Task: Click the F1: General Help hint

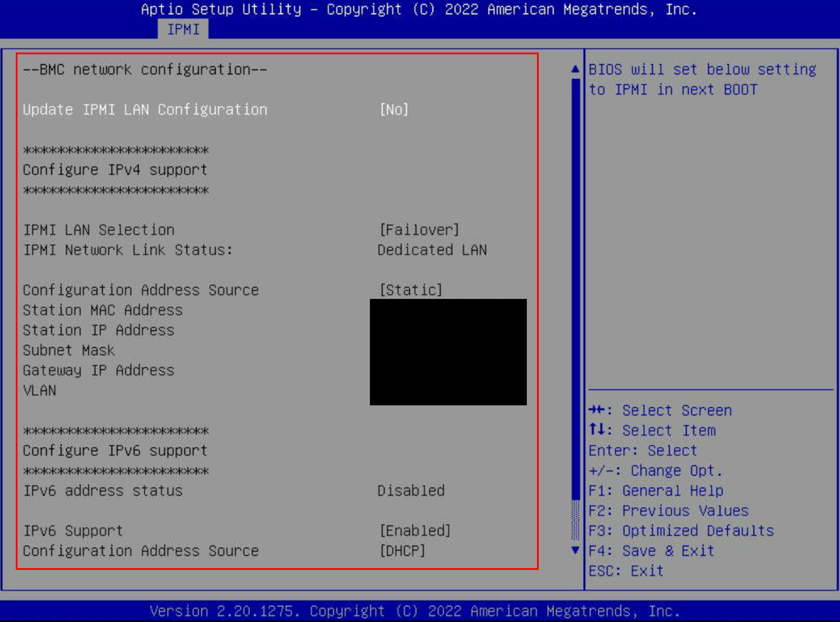Action: [656, 491]
